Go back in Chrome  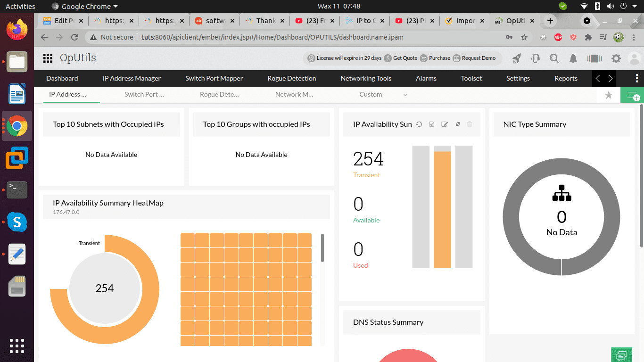point(44,37)
